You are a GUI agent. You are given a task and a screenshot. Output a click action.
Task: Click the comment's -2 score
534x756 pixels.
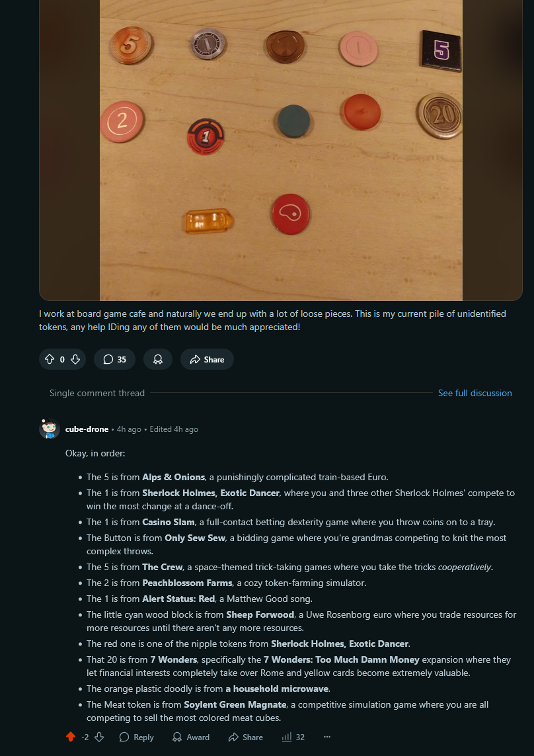click(x=85, y=737)
